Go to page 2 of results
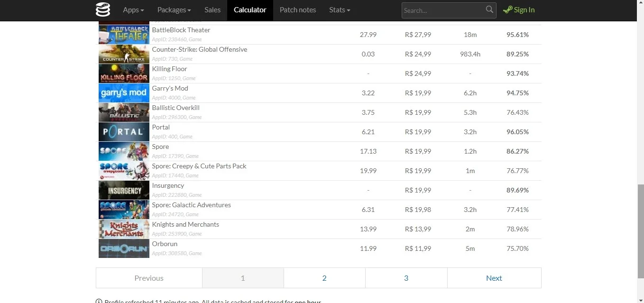644x303 pixels. (324, 278)
